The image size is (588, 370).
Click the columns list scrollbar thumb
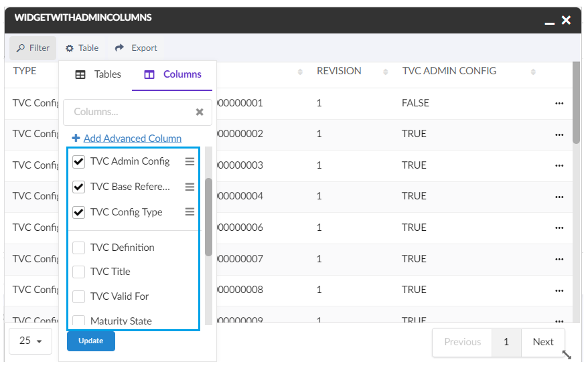(208, 216)
